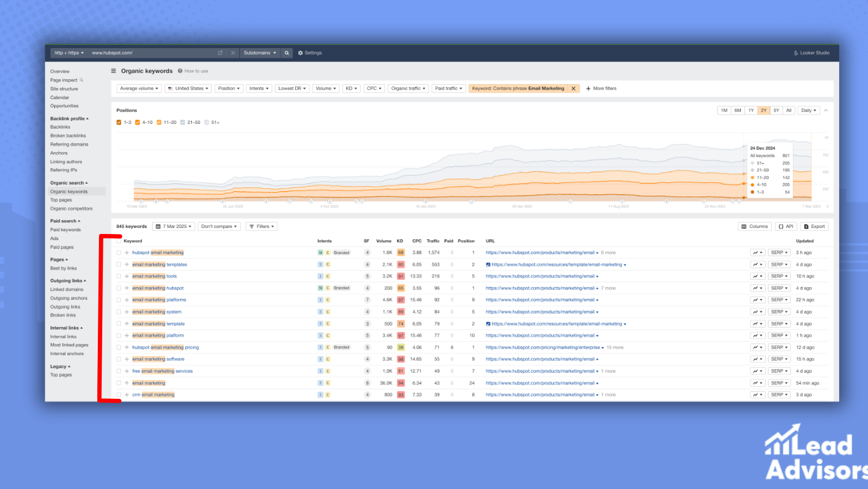Open SERP button for email marketing row
Viewport: 868px width, 489px height.
click(x=779, y=383)
